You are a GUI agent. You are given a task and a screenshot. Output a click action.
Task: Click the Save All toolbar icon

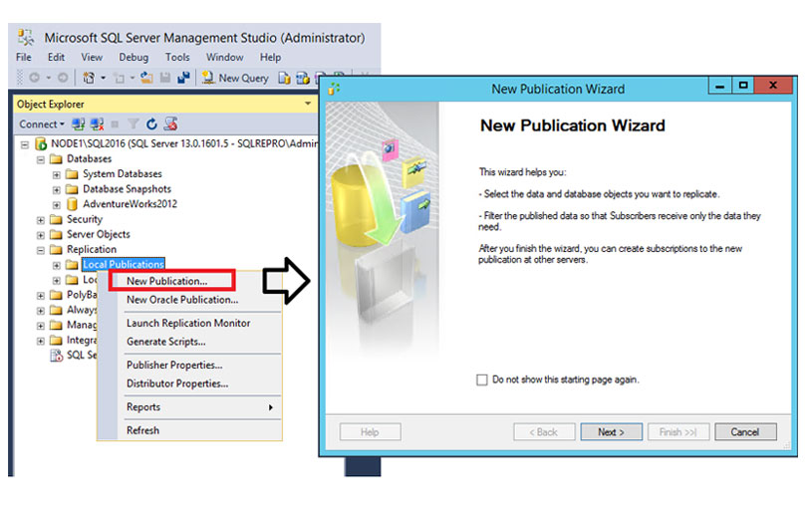click(x=183, y=78)
